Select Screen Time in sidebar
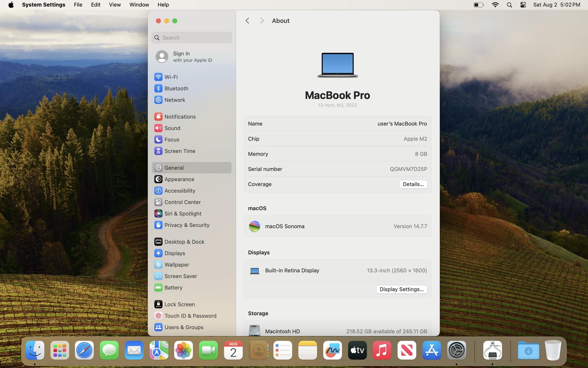The image size is (588, 368). point(192,151)
